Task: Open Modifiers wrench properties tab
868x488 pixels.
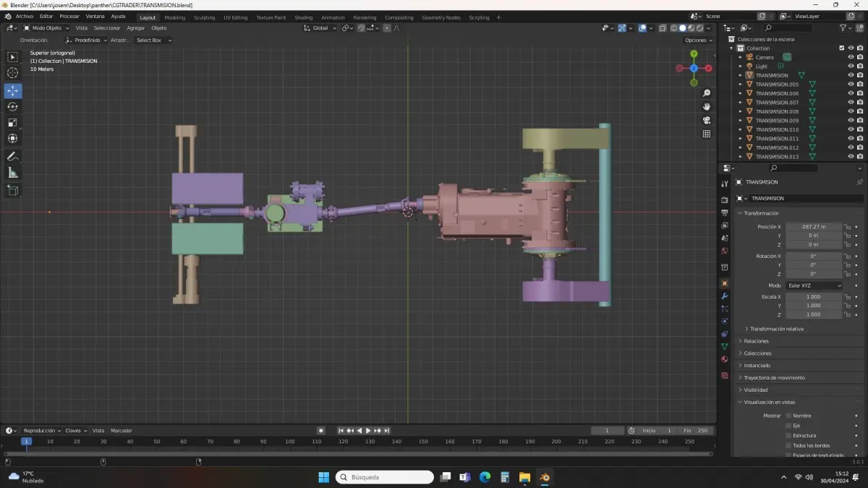Action: pos(725,296)
